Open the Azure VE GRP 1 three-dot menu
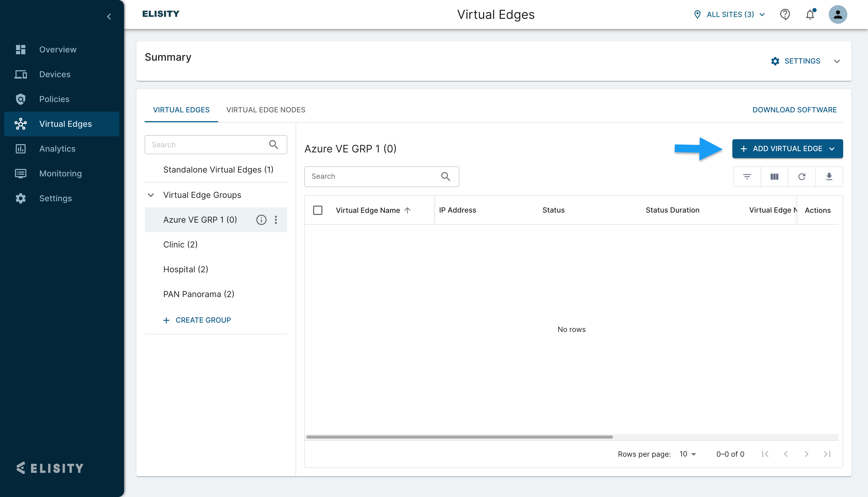This screenshot has width=868, height=497. pos(276,220)
